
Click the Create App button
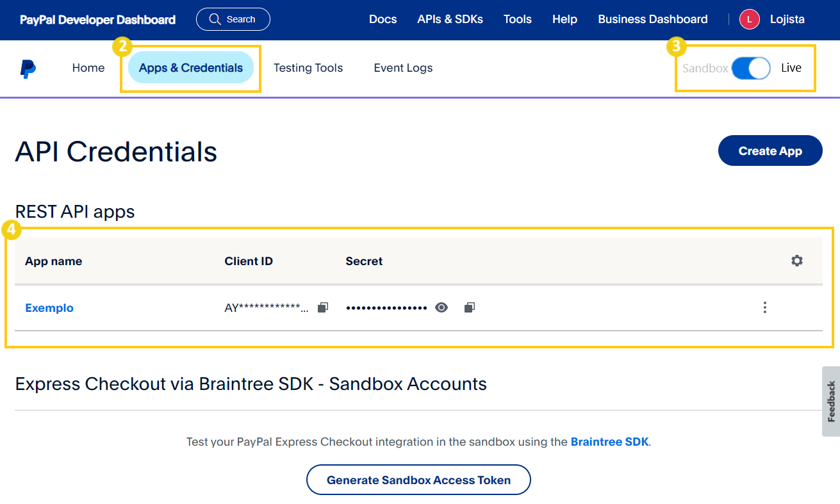coord(770,150)
